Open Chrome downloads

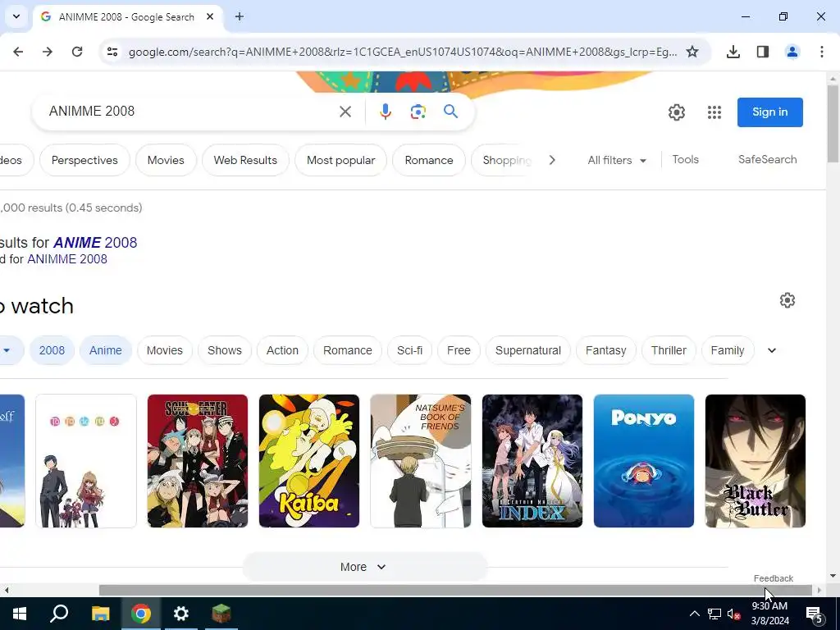pyautogui.click(x=733, y=52)
